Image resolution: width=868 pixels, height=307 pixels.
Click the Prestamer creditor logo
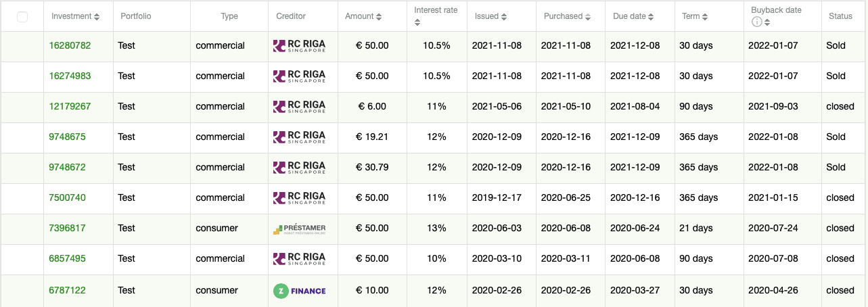[299, 229]
